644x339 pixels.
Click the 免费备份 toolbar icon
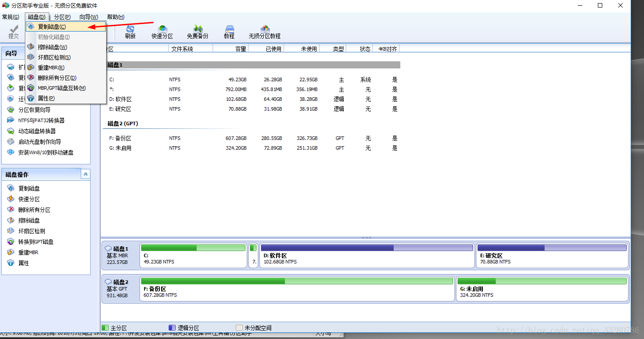pos(198,32)
